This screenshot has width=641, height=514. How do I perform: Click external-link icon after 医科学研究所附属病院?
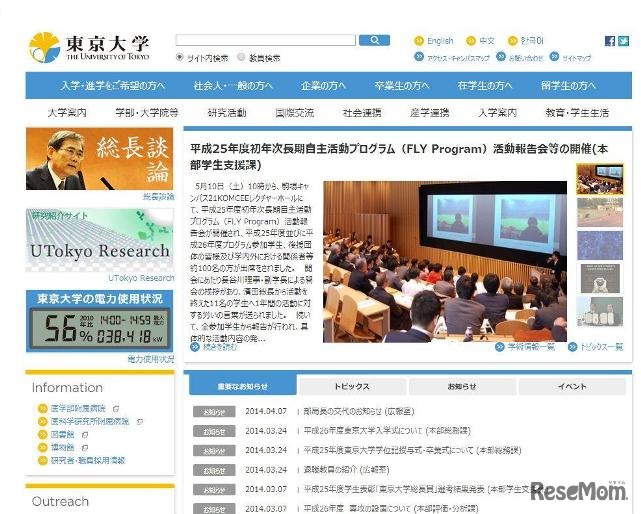click(x=140, y=422)
